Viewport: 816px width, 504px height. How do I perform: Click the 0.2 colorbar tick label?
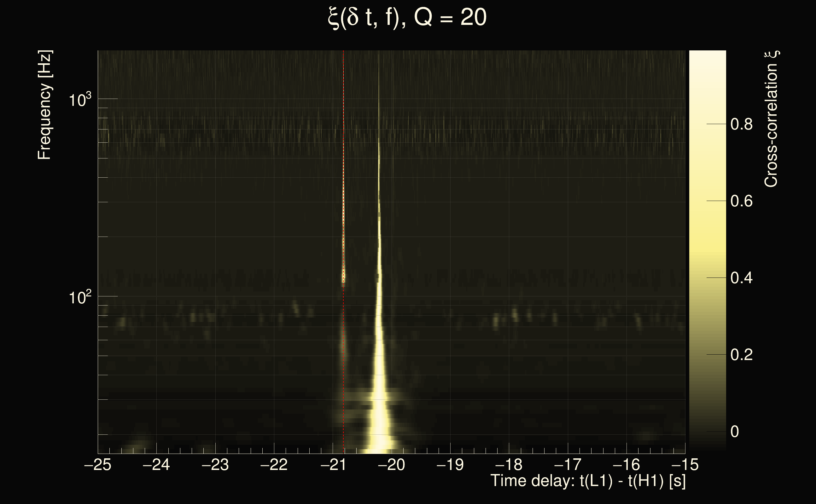pos(741,355)
